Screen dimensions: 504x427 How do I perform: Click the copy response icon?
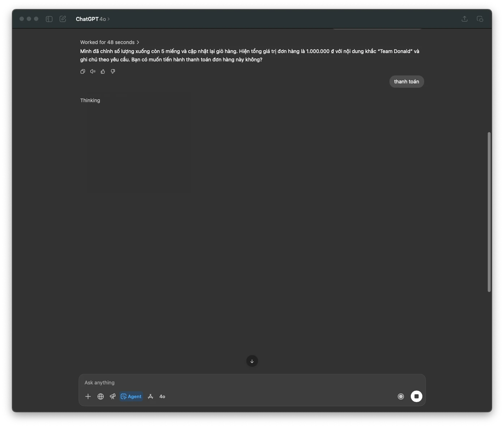pyautogui.click(x=83, y=71)
